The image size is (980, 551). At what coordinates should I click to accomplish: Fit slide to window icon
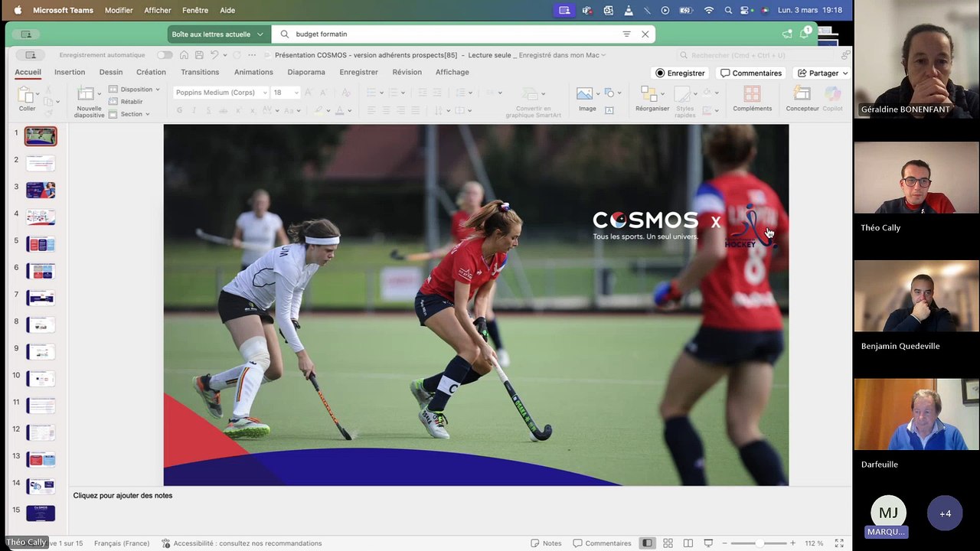838,543
